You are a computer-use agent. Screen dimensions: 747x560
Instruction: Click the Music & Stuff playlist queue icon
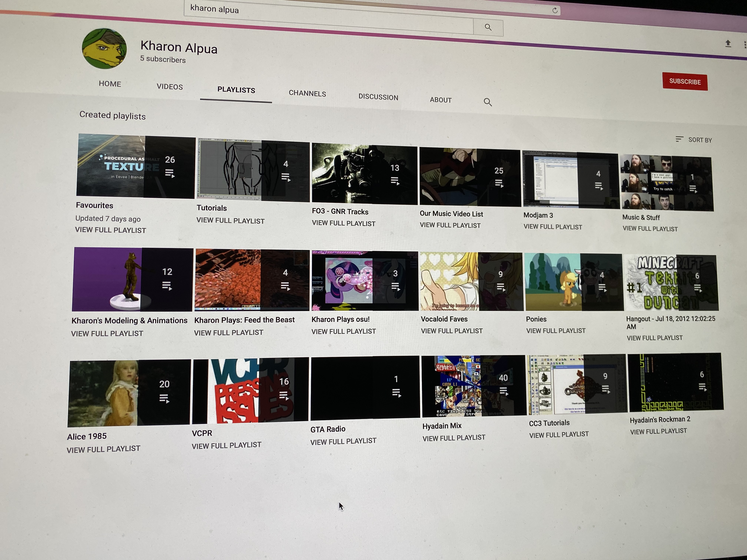[693, 189]
